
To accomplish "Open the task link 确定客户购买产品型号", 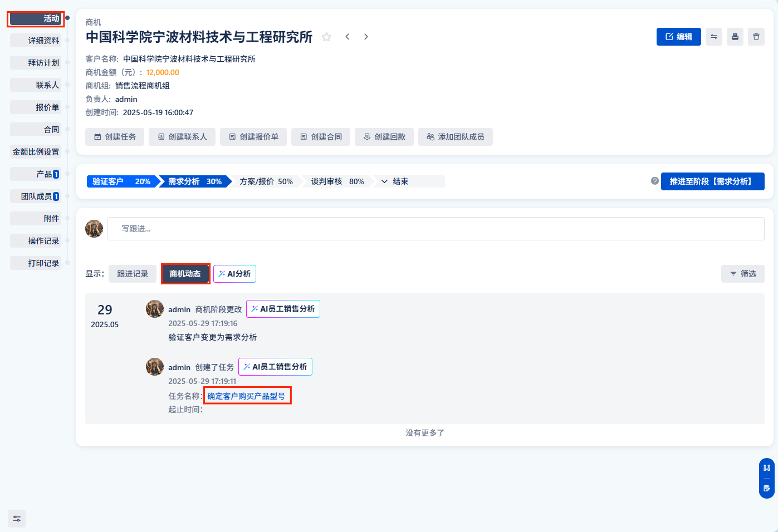I will tap(246, 396).
